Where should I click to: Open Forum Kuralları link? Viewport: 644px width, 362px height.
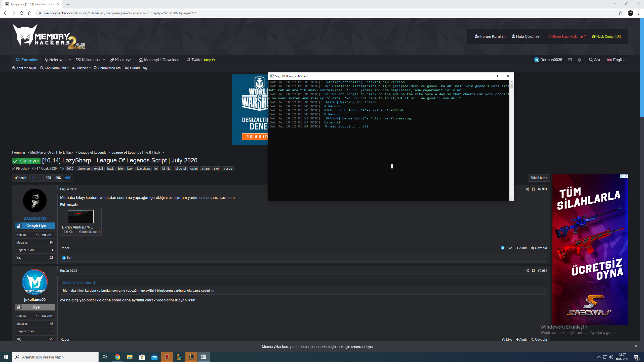point(490,36)
